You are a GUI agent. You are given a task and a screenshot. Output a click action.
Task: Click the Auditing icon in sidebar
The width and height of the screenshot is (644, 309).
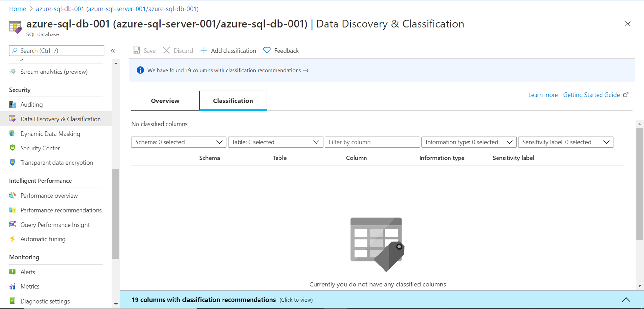coord(13,104)
